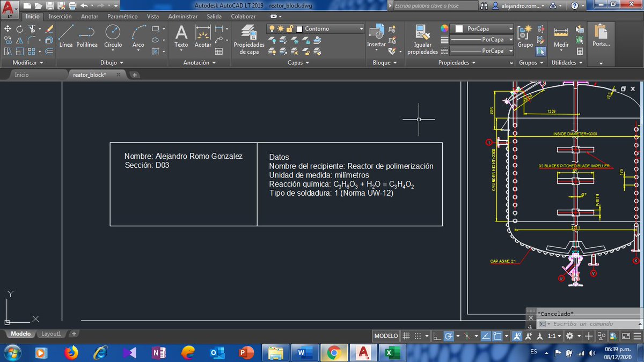Insert a table from Anotación panel
The height and width of the screenshot is (362, 644).
[219, 51]
